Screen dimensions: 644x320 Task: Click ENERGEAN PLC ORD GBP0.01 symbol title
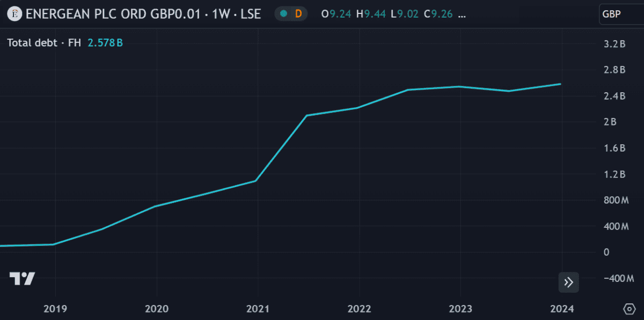[x=117, y=14]
